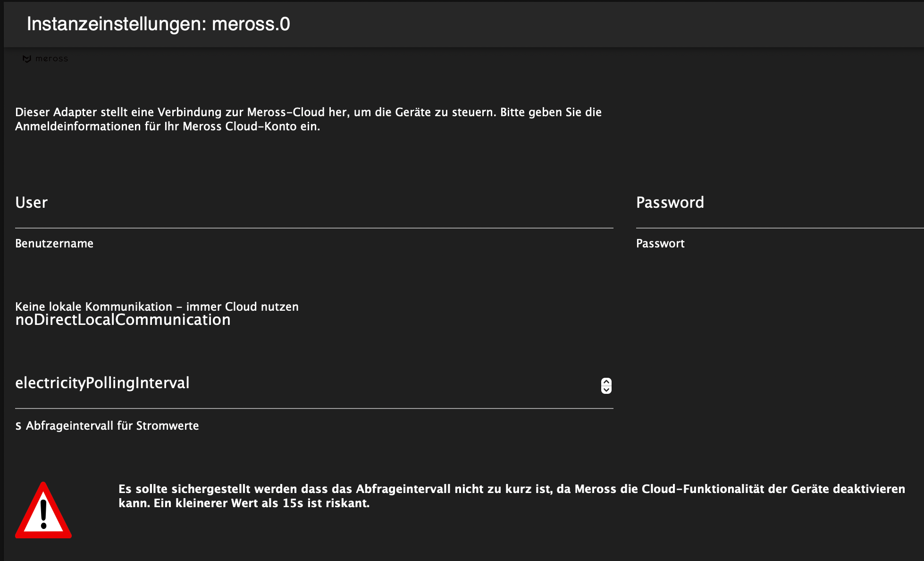Viewport: 924px width, 561px height.
Task: Click the meross wordmark text
Action: click(51, 59)
